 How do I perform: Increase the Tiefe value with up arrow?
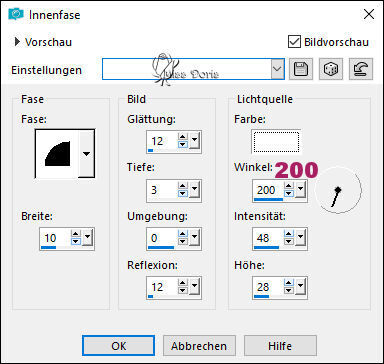point(183,186)
